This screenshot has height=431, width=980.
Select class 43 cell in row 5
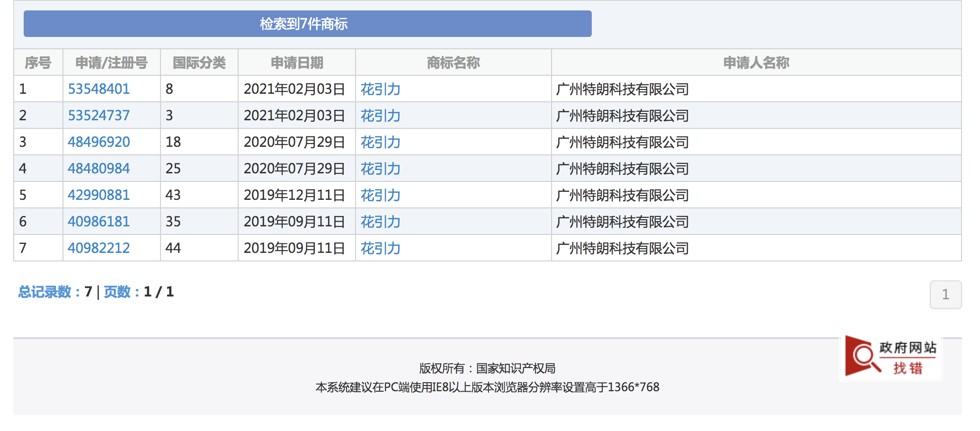click(x=199, y=195)
